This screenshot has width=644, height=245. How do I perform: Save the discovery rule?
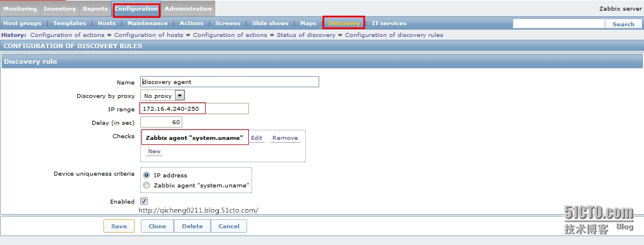tap(119, 226)
